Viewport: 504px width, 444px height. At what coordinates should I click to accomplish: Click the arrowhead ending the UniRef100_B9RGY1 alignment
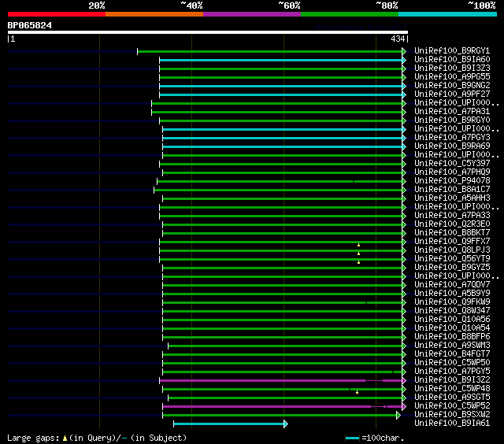click(404, 51)
